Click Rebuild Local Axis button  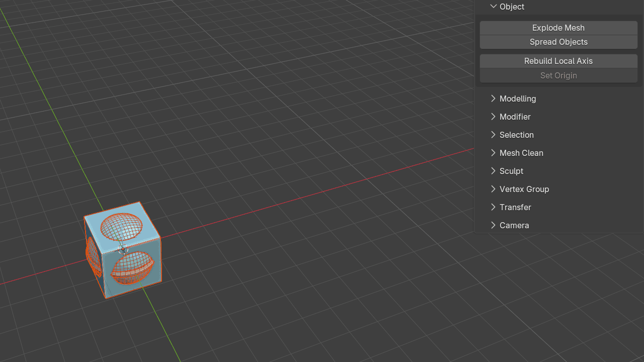[x=558, y=61]
